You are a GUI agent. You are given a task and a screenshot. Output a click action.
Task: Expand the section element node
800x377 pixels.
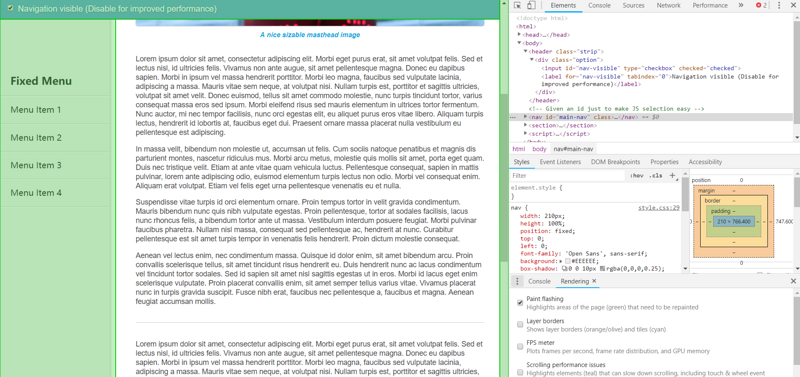point(526,125)
